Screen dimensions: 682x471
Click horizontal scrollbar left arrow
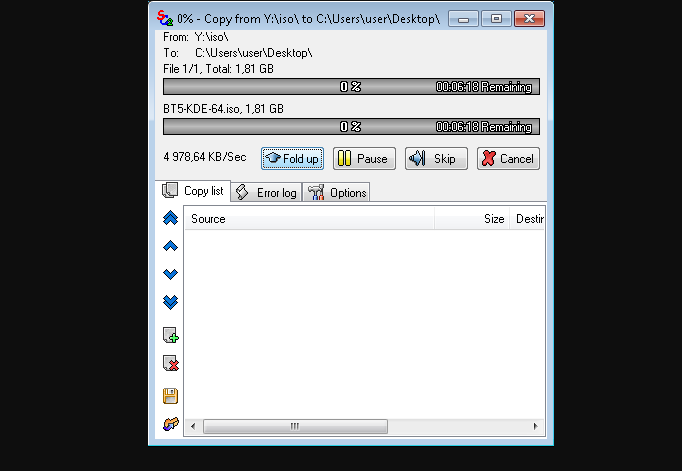pos(193,426)
